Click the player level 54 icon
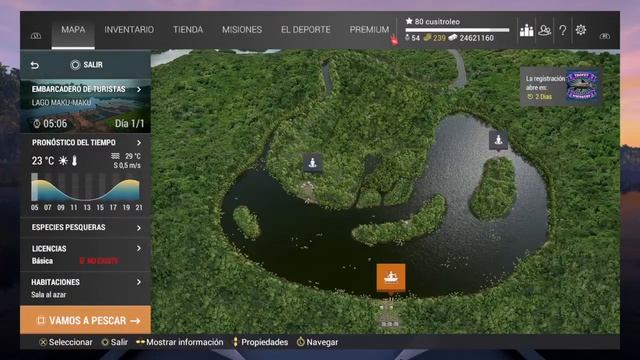This screenshot has width=640, height=360. click(407, 38)
